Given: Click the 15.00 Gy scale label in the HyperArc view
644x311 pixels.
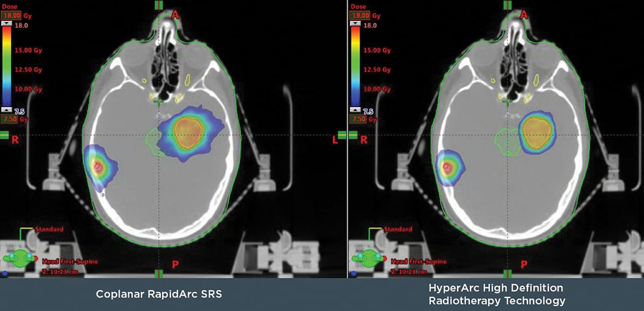Looking at the screenshot, I should [377, 50].
